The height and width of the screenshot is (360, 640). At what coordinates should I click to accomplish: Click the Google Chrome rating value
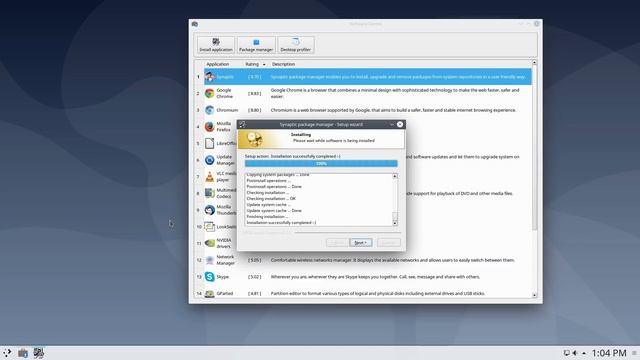(254, 93)
